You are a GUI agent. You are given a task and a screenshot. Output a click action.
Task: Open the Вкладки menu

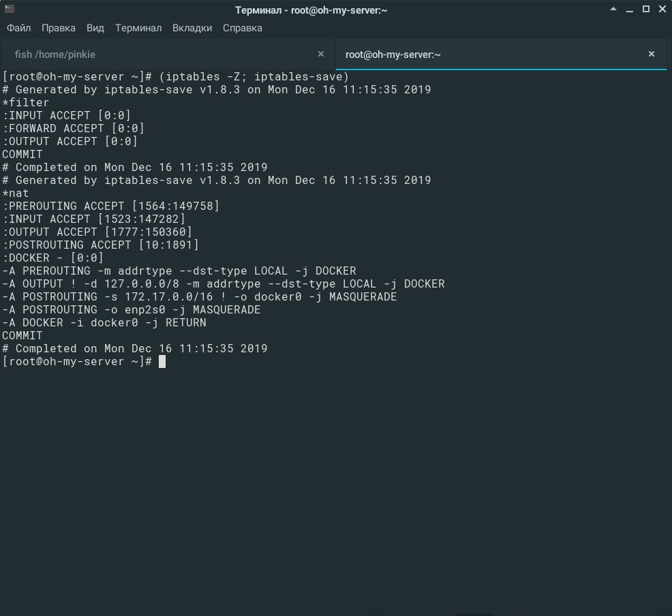coord(192,28)
